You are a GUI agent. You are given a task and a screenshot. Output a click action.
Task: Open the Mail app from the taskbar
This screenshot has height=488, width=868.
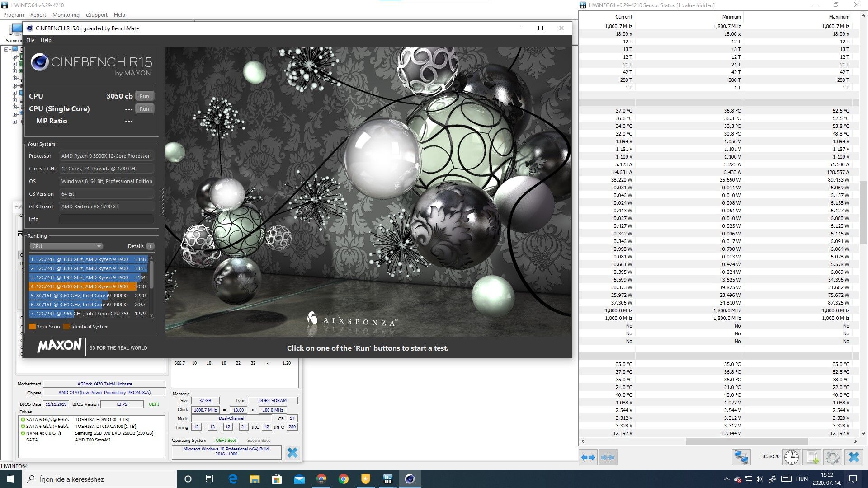[x=299, y=479]
